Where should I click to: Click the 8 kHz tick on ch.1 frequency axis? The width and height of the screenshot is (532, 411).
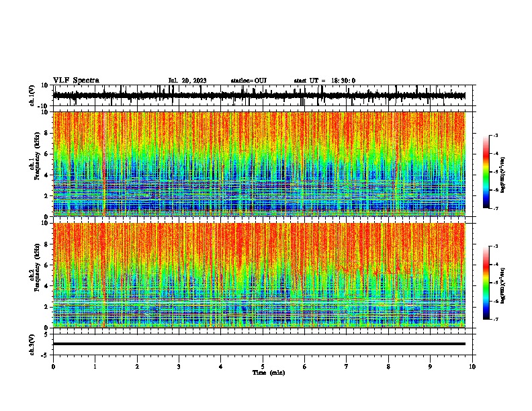(x=47, y=133)
